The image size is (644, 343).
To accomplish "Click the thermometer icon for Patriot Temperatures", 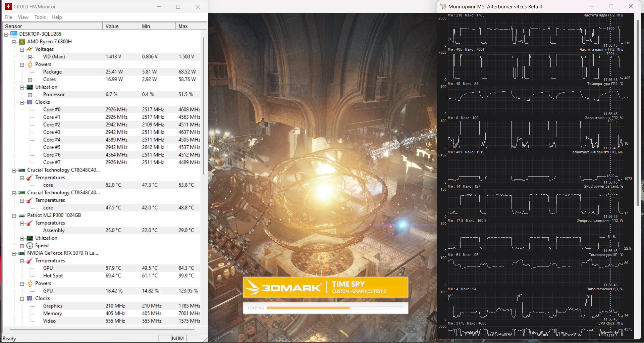I will pos(30,223).
